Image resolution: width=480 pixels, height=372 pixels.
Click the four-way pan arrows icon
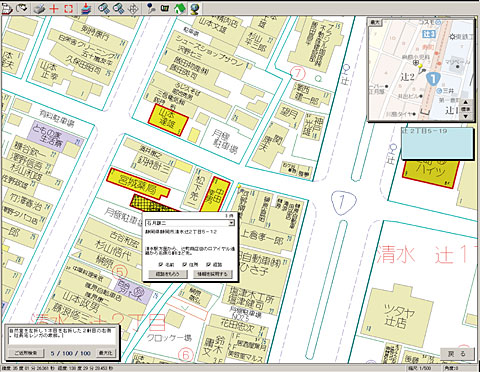pyautogui.click(x=133, y=8)
